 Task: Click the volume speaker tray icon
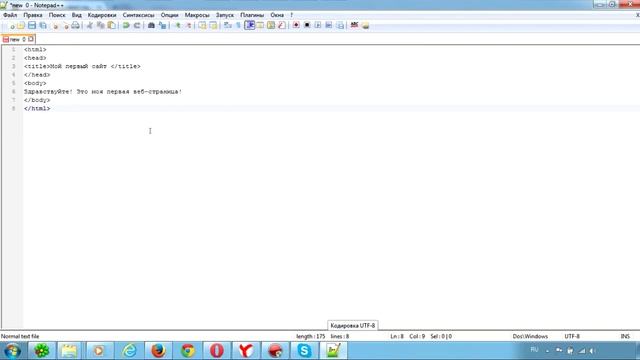click(592, 351)
